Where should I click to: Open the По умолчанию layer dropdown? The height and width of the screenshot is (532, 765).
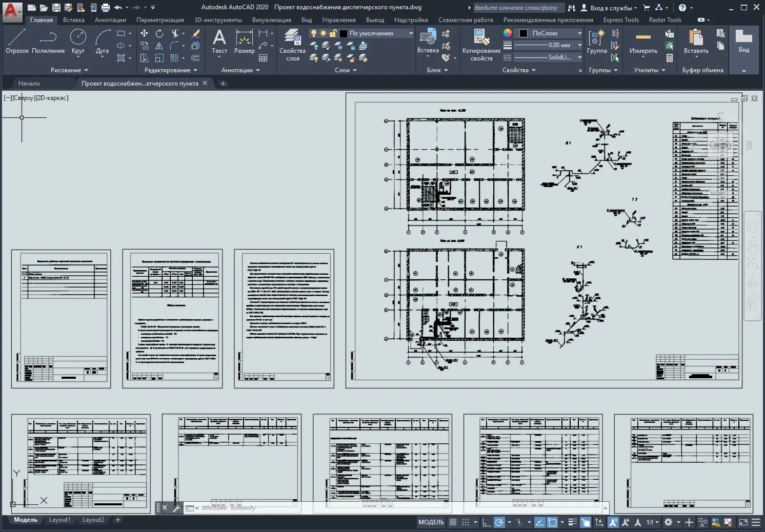click(x=376, y=33)
